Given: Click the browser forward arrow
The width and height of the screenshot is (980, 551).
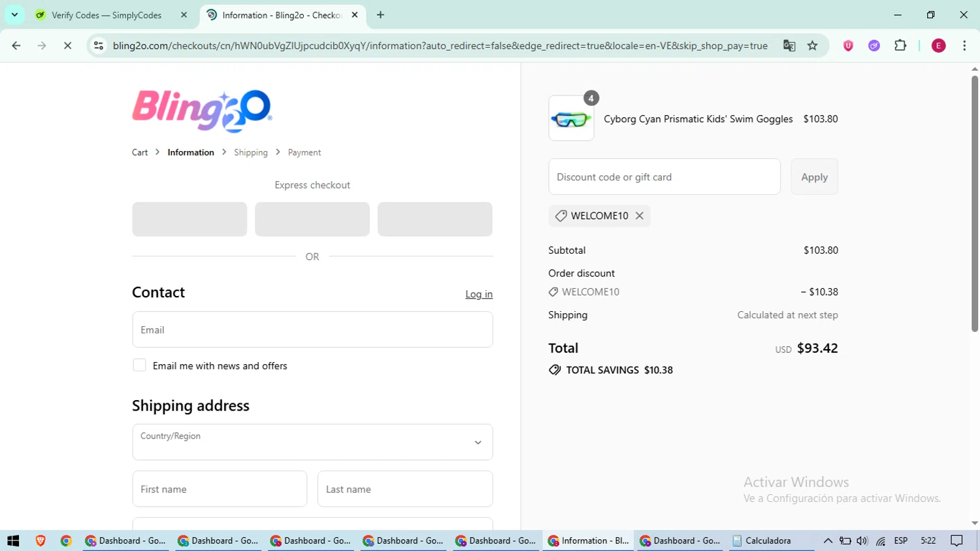Looking at the screenshot, I should [42, 46].
